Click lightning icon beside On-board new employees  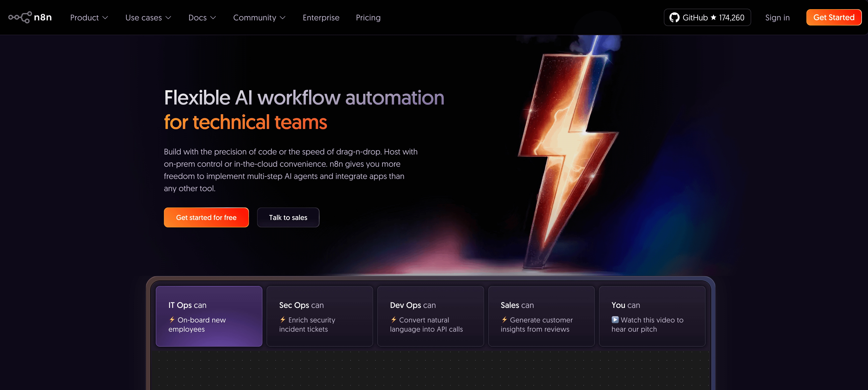[x=172, y=319]
